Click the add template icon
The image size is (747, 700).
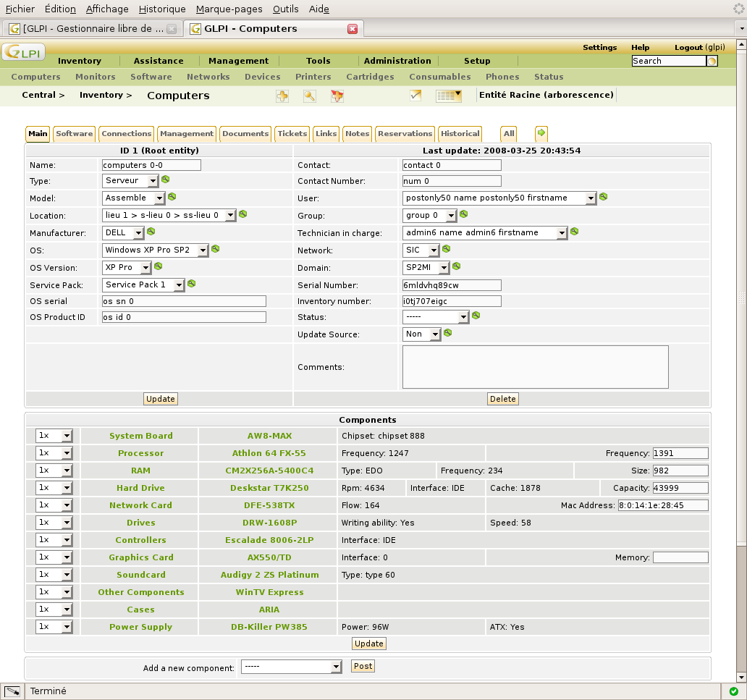(337, 96)
